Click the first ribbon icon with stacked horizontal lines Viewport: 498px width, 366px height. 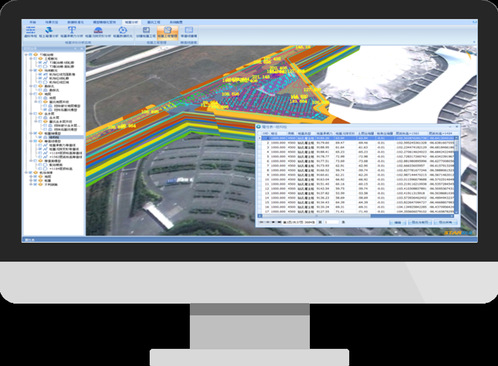31,30
